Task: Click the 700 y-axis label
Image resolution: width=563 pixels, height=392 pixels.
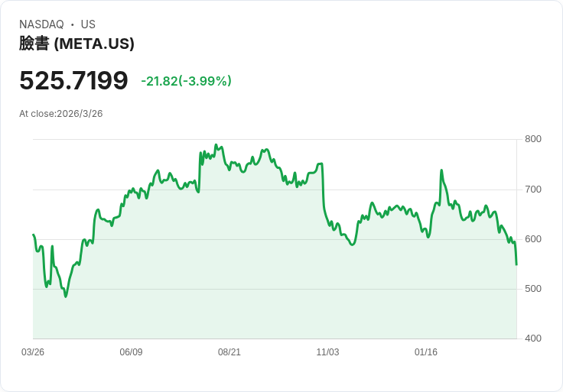Action: 532,190
